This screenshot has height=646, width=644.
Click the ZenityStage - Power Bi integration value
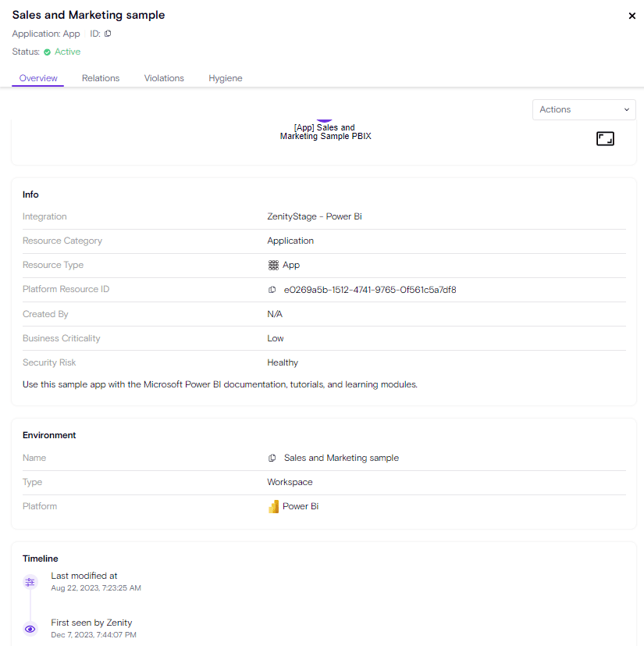click(315, 216)
